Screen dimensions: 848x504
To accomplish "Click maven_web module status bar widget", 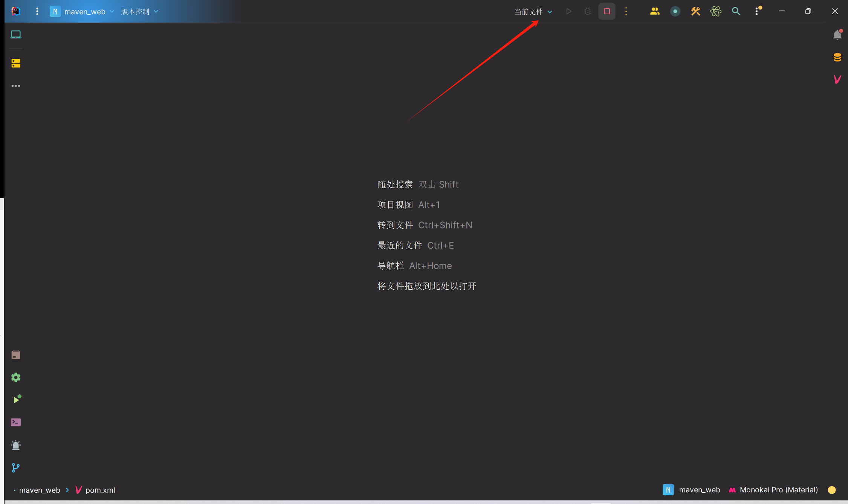I will tap(691, 490).
